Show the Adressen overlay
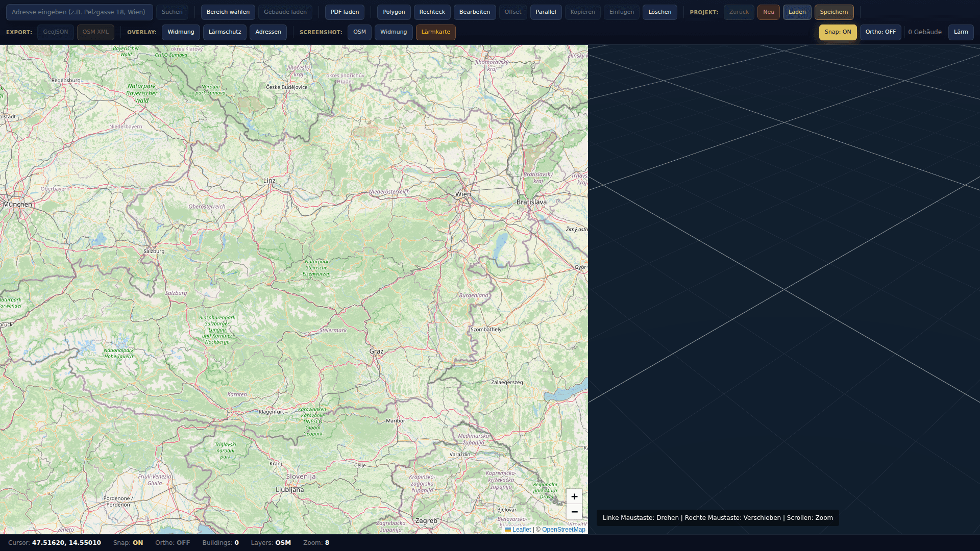 click(268, 32)
